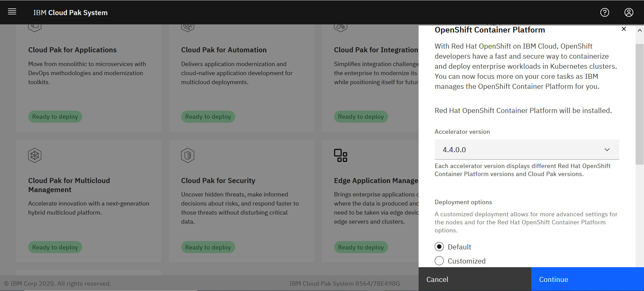Select the Customized deployment option

click(439, 261)
